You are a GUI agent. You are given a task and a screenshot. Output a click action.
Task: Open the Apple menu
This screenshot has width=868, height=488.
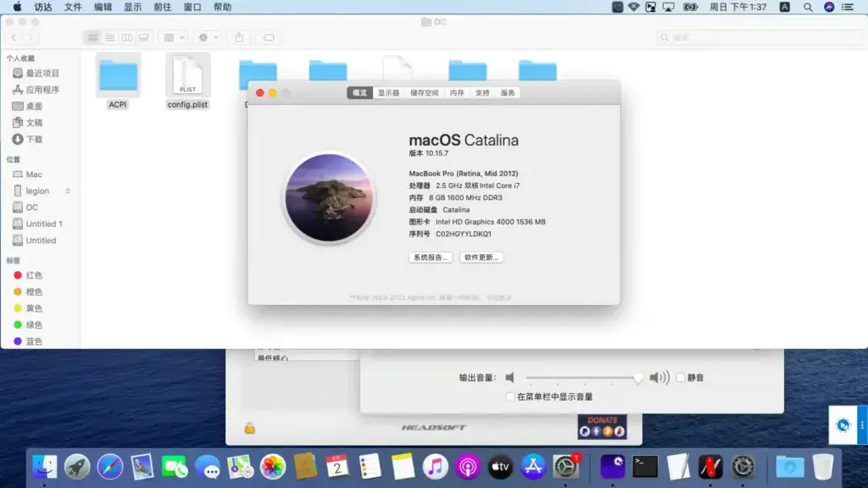click(17, 7)
